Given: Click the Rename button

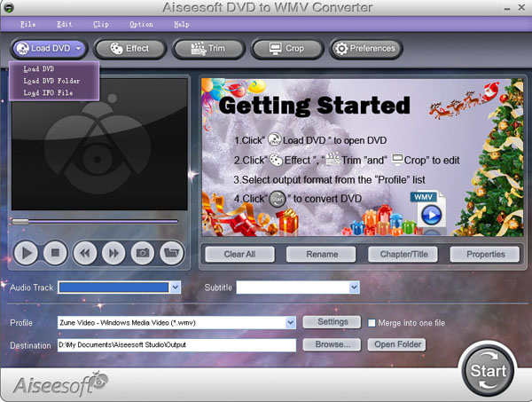Looking at the screenshot, I should [322, 255].
